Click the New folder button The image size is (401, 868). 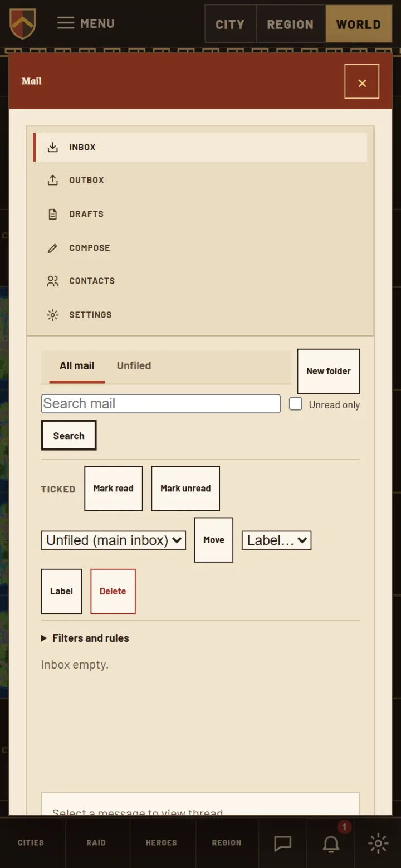click(329, 372)
